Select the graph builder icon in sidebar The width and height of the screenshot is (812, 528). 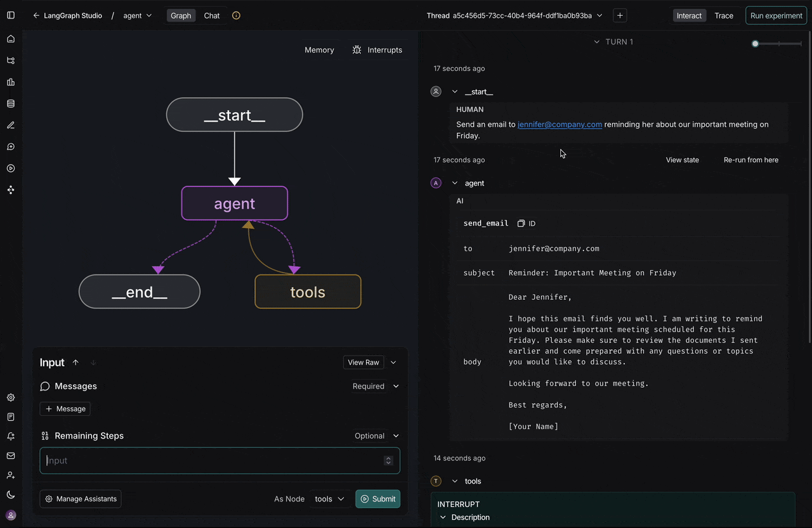[10, 60]
